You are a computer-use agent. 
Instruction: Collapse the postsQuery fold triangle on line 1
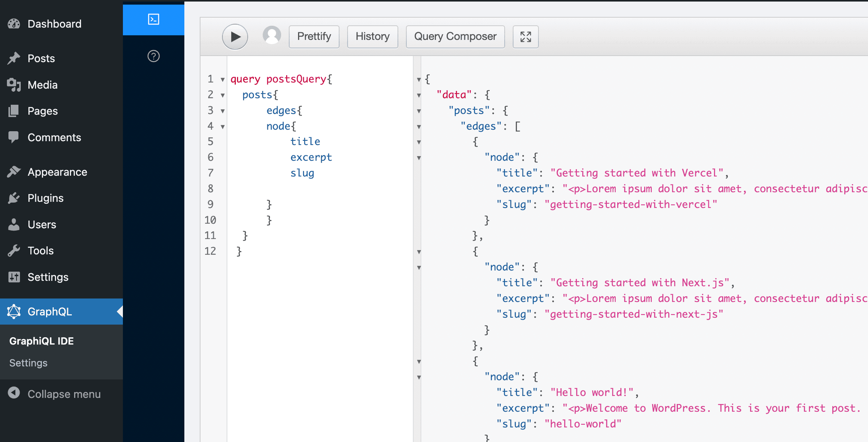[223, 80]
